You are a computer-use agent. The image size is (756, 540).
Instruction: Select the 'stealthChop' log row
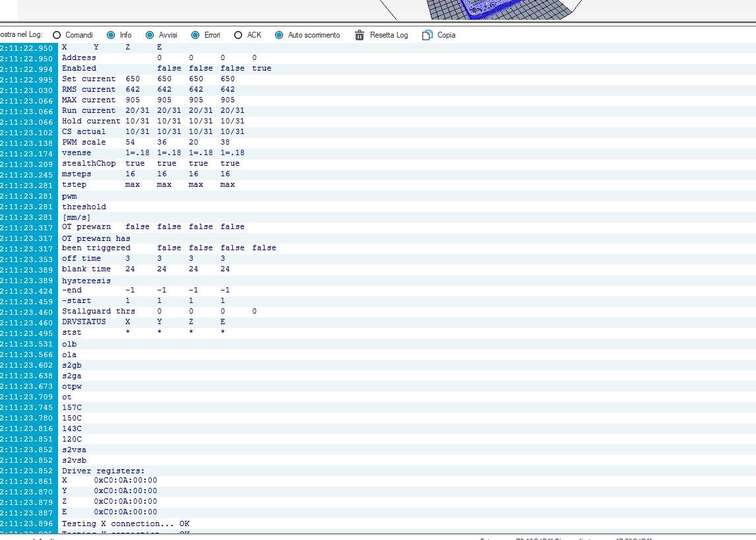pos(88,163)
